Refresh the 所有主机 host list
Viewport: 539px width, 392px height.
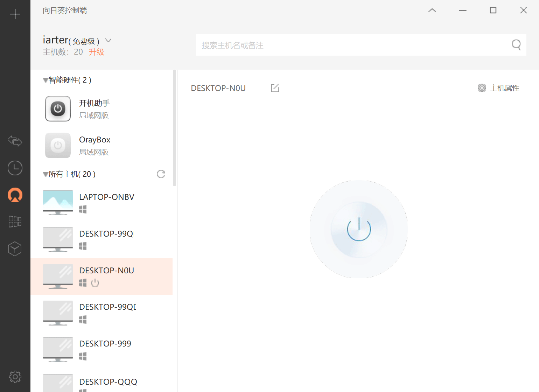pos(161,174)
